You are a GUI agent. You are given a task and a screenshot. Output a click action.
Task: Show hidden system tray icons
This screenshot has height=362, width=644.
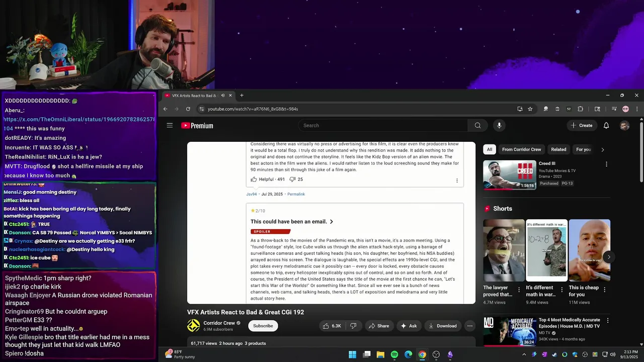click(524, 354)
